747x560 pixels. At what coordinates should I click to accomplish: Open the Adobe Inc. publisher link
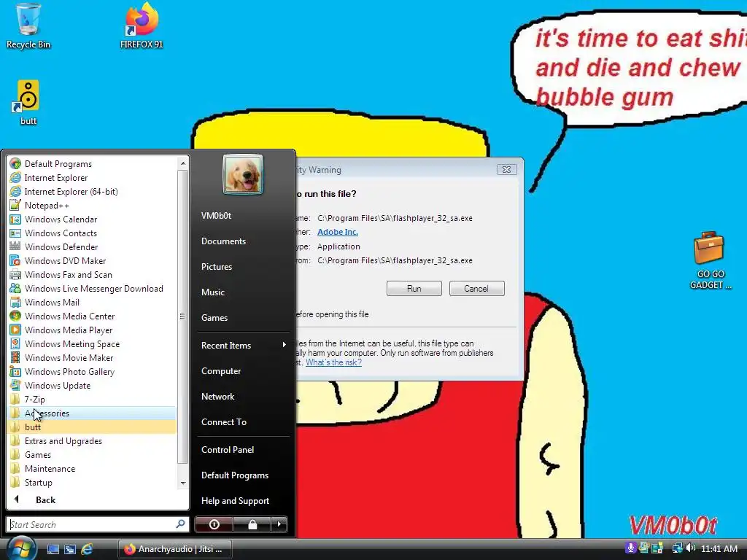337,232
